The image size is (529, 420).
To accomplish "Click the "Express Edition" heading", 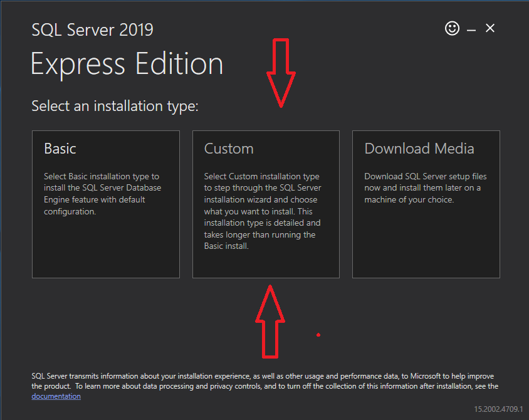I will pos(127,64).
